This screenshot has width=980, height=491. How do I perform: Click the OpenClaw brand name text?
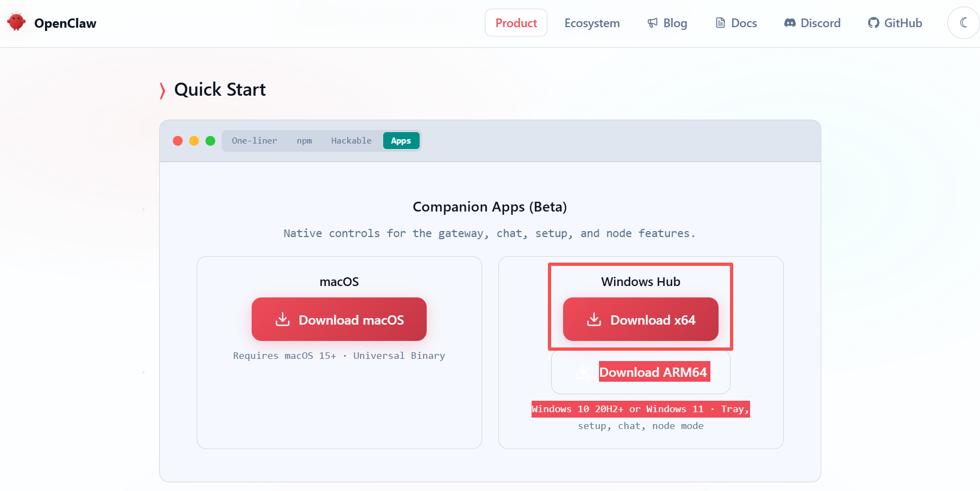coord(65,23)
